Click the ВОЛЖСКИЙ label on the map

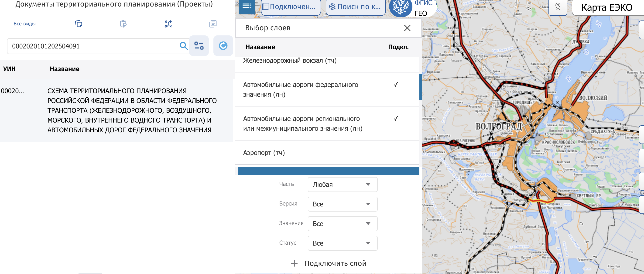point(593,98)
